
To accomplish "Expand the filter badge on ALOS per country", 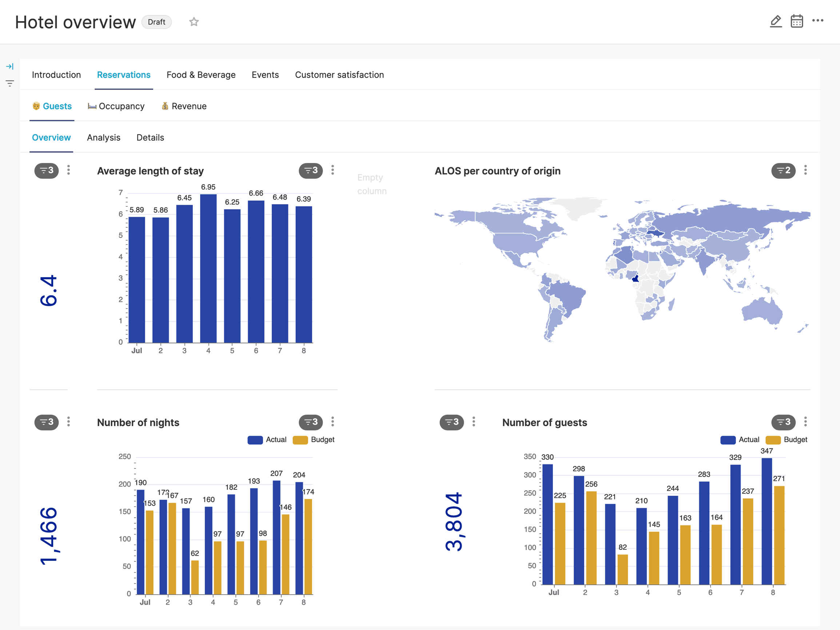I will click(783, 171).
